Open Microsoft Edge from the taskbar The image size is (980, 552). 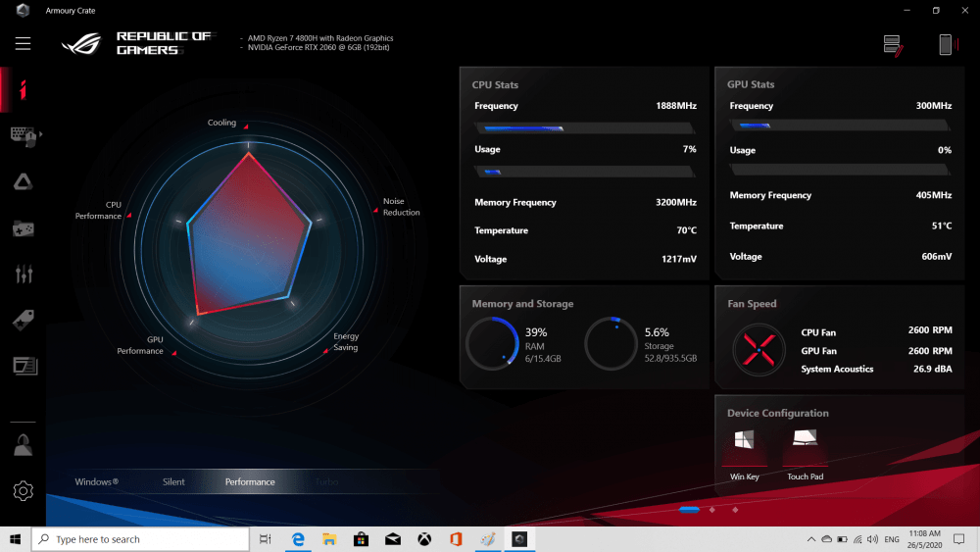(x=298, y=539)
